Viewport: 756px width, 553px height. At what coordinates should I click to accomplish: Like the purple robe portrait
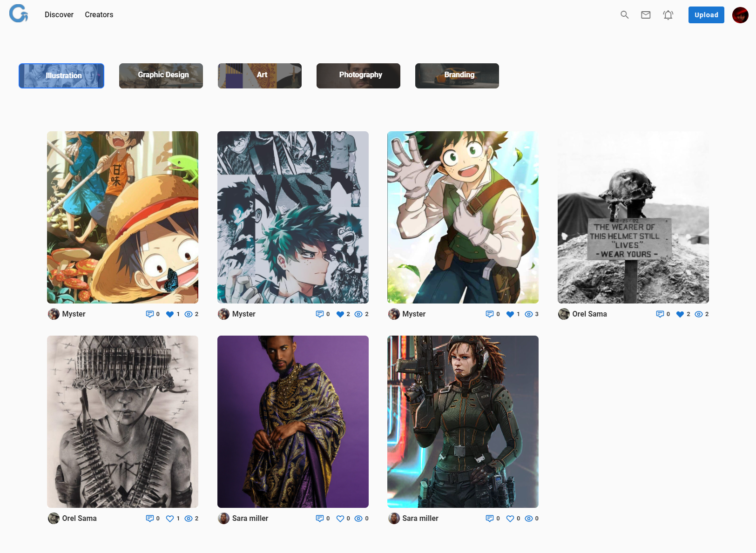click(x=340, y=519)
